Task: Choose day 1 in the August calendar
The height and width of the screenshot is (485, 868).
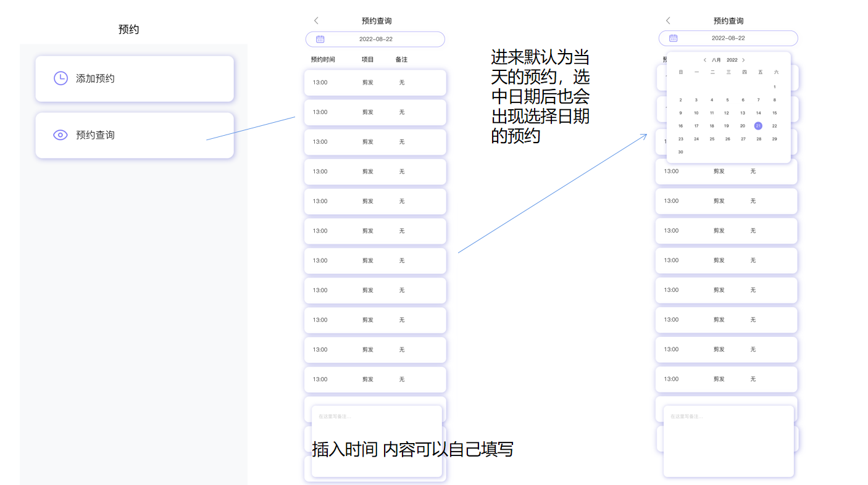Action: (x=774, y=87)
